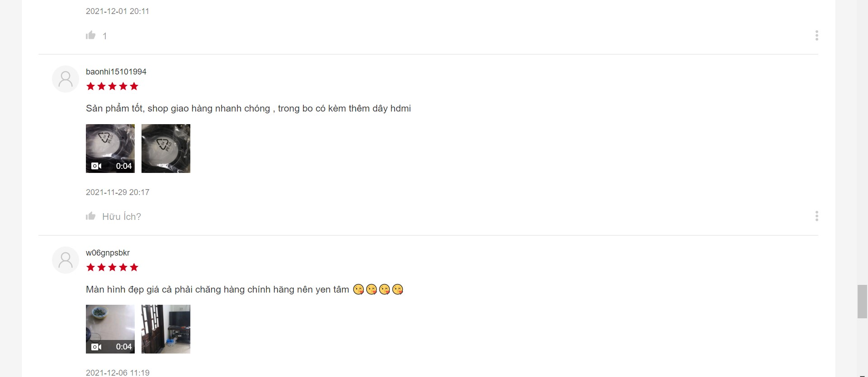
Task: Open baonhi15101994's second review photo
Action: tap(166, 149)
